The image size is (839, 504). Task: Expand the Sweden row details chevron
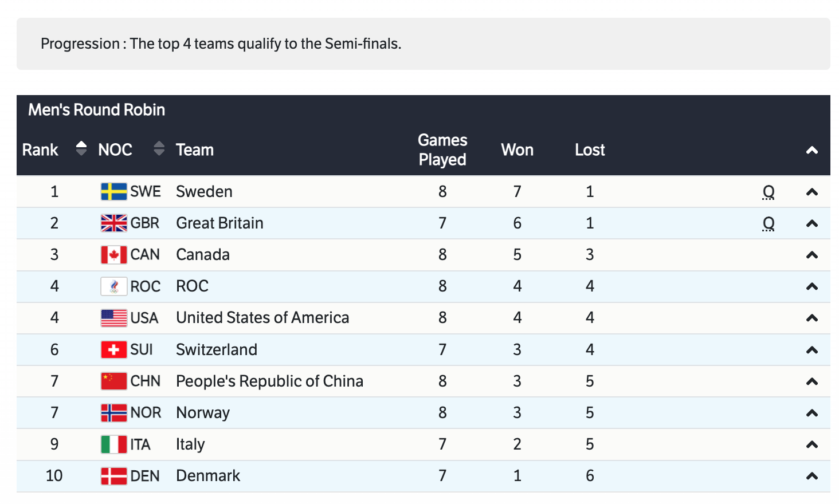point(811,192)
